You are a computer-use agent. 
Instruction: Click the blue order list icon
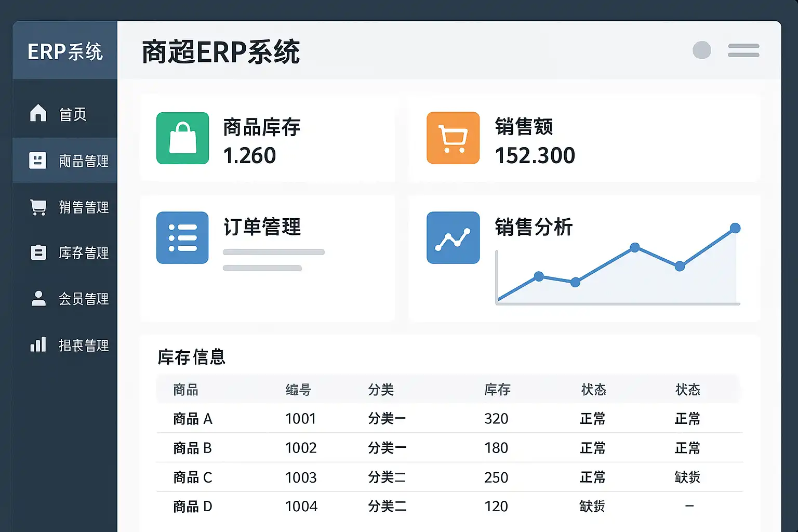[x=182, y=237]
